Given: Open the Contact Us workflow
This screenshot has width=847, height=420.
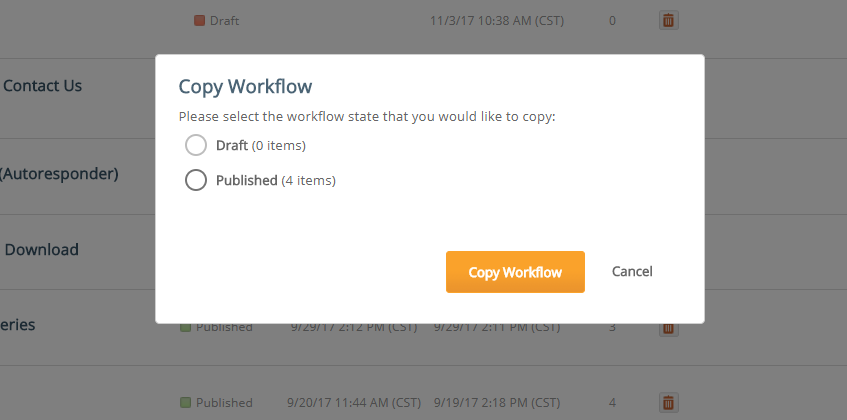Looking at the screenshot, I should click(42, 85).
